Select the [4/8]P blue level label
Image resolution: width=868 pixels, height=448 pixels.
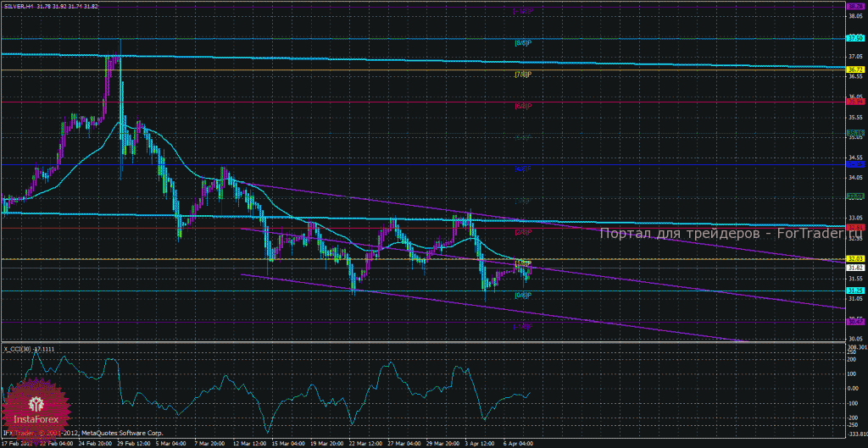523,169
